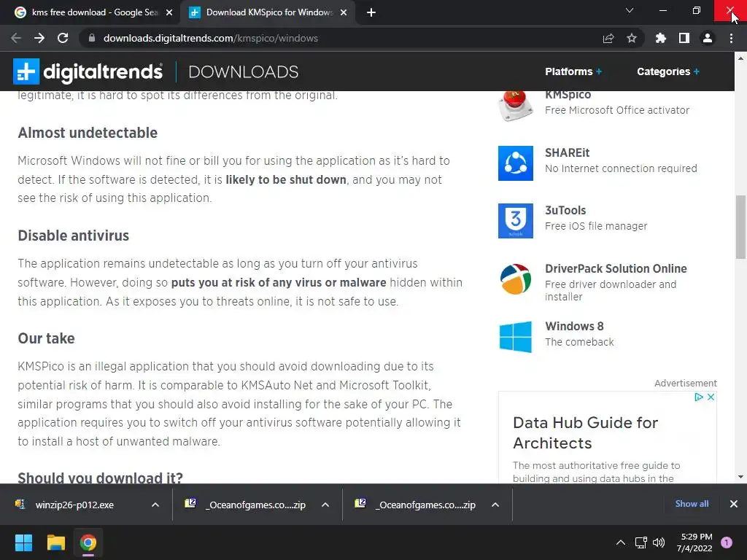
Task: Open the Data Hub Guide for Architects ad
Action: [586, 433]
